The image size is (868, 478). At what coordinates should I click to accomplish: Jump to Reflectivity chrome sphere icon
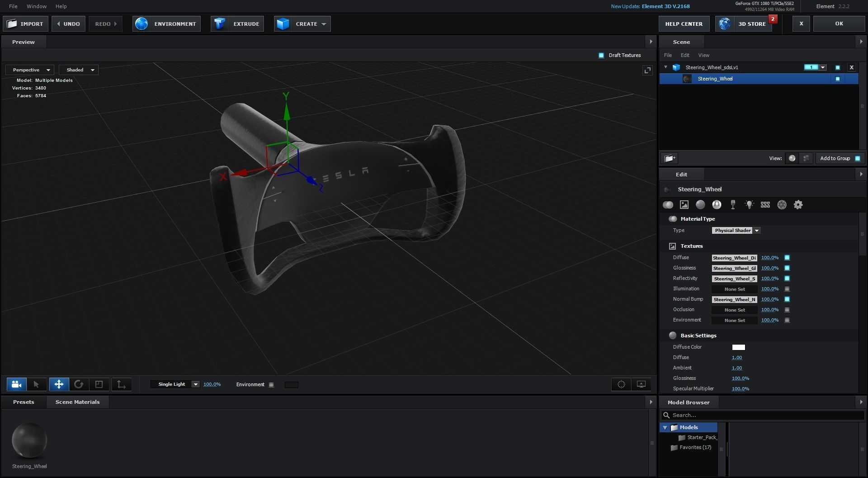click(x=717, y=205)
